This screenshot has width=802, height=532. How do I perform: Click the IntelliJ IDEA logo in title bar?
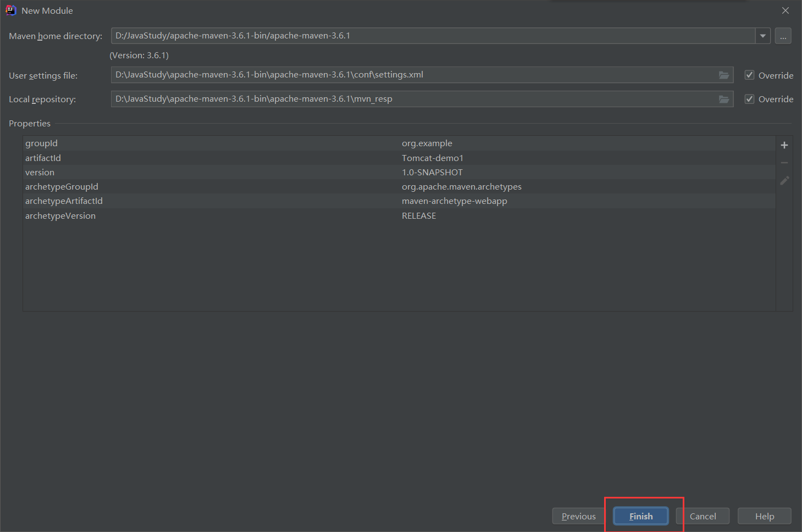pyautogui.click(x=10, y=10)
